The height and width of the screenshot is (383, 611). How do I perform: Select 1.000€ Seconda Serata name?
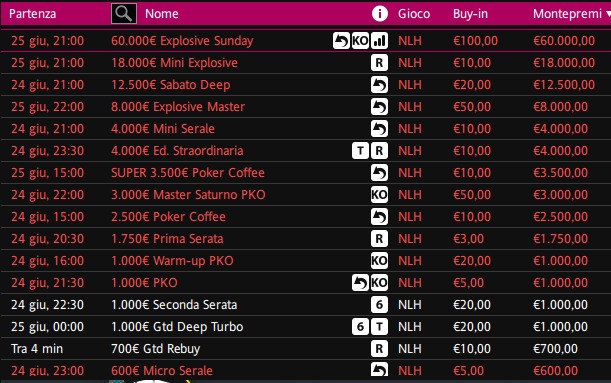click(174, 305)
